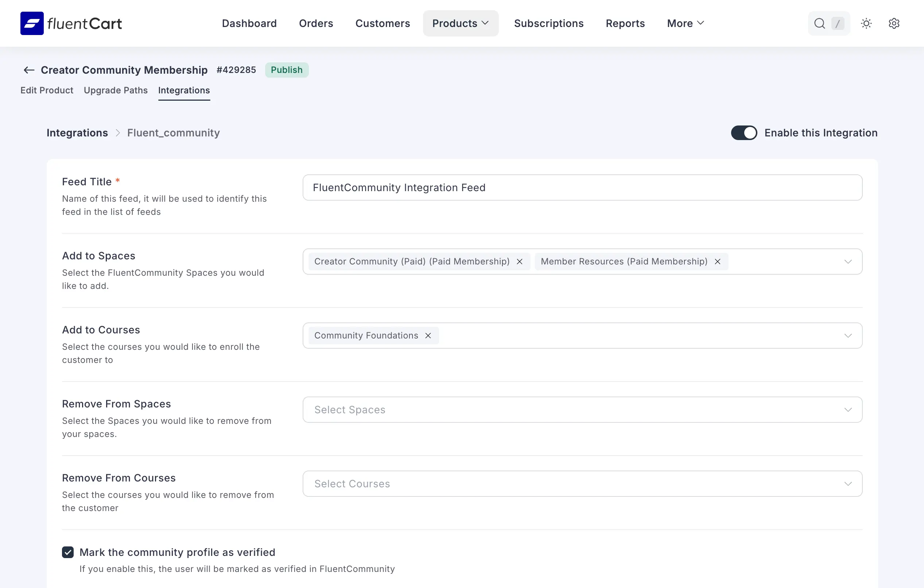The height and width of the screenshot is (588, 924).
Task: Navigate to Subscriptions
Action: (x=549, y=23)
